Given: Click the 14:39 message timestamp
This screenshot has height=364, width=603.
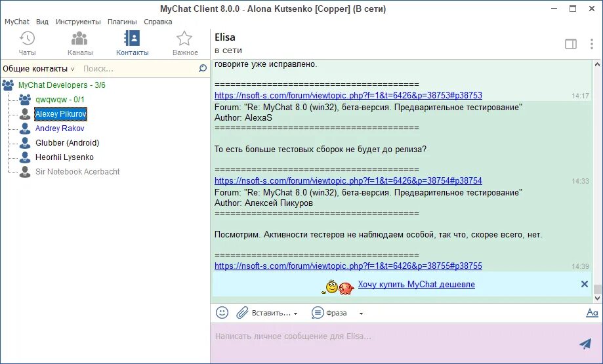Looking at the screenshot, I should (x=580, y=266).
